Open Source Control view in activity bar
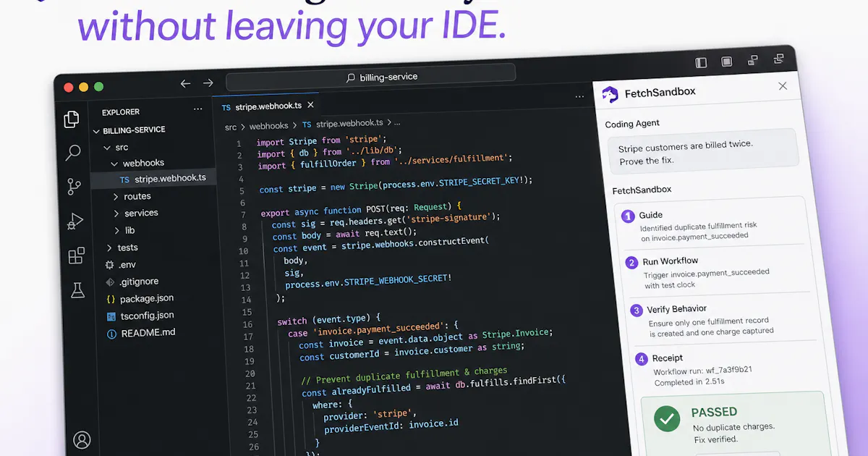 (74, 187)
